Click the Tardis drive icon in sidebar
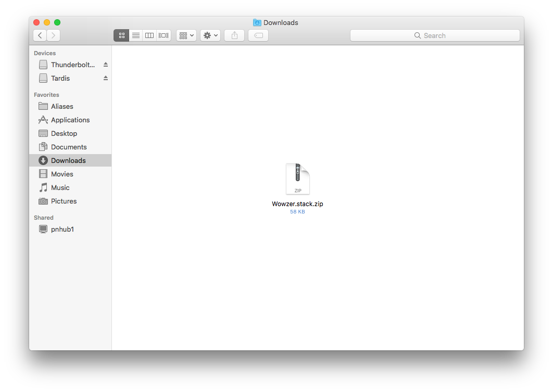Image resolution: width=553 pixels, height=392 pixels. pyautogui.click(x=43, y=78)
